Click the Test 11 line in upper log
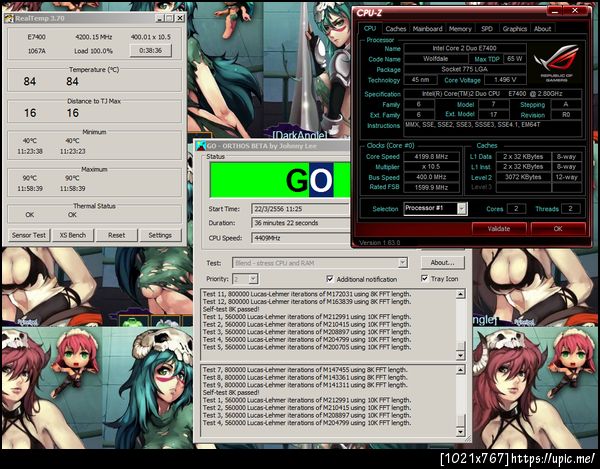Image resolution: width=600 pixels, height=469 pixels. pyautogui.click(x=307, y=294)
